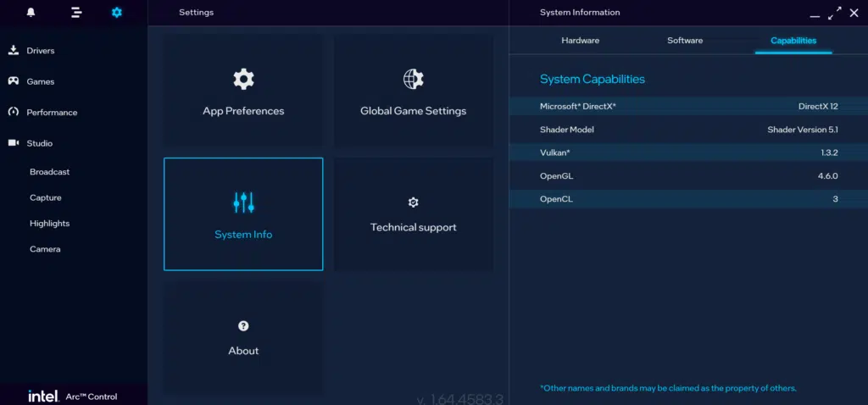
Task: Click the Shader Model row label
Action: click(x=567, y=130)
